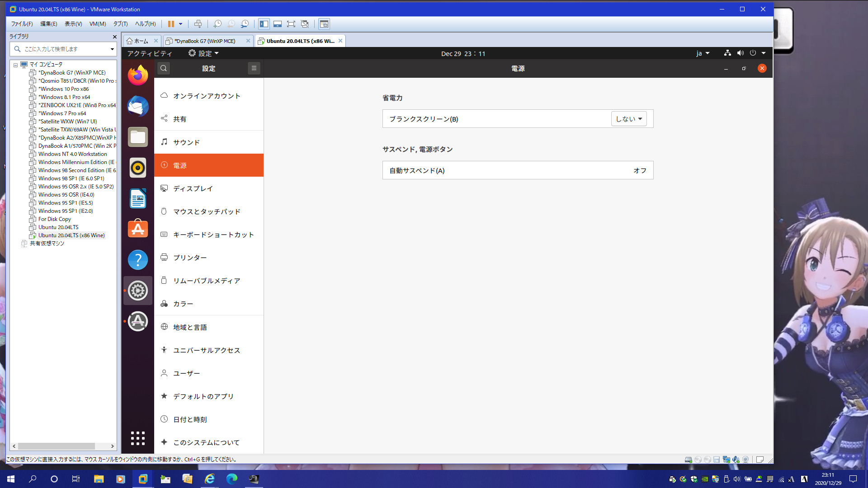Screen dimensions: 868x488
Task: Select *Windows 7 Pro x64 in library
Action: (x=62, y=113)
